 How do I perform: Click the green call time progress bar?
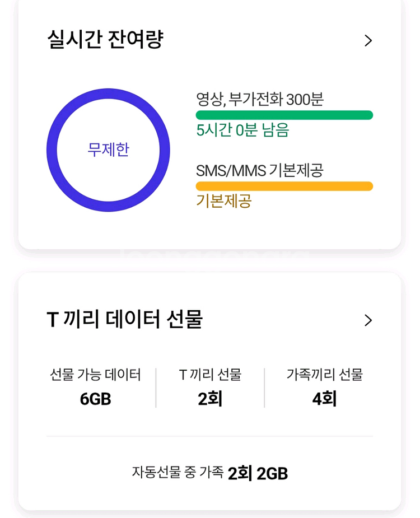coord(284,115)
